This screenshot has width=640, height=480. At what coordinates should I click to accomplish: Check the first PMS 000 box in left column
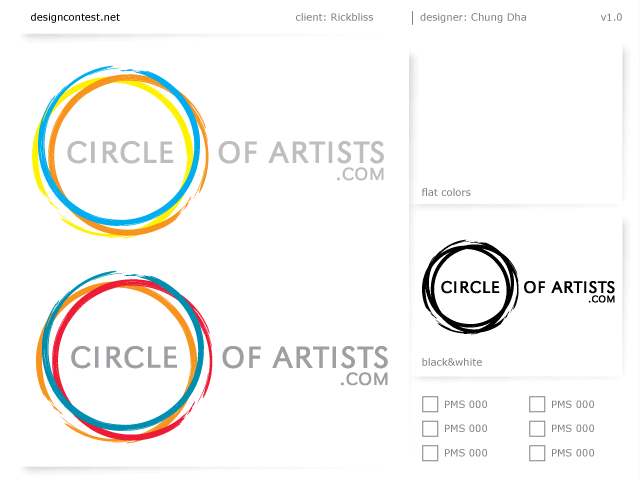pos(430,404)
